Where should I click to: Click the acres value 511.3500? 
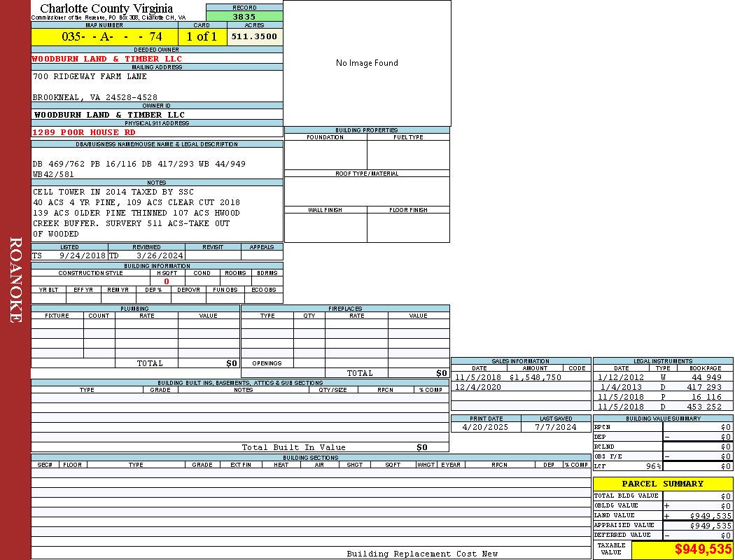point(254,36)
